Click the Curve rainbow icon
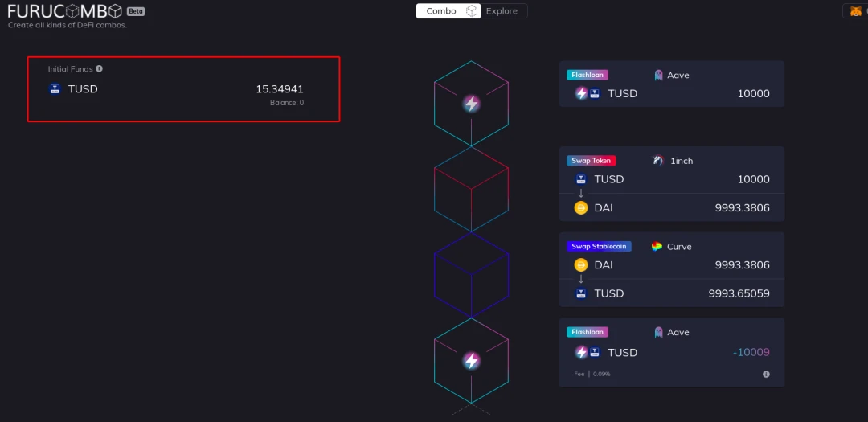 657,247
